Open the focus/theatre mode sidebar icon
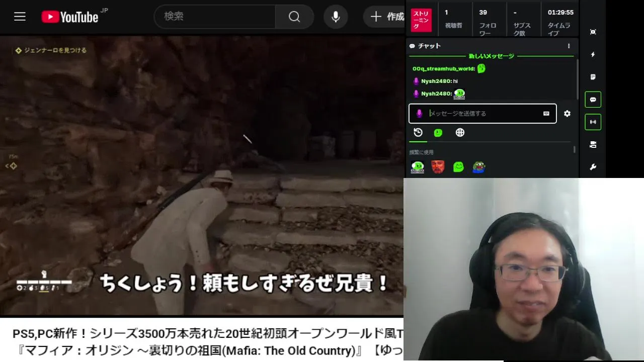Screen dimensions: 644x362 593,32
